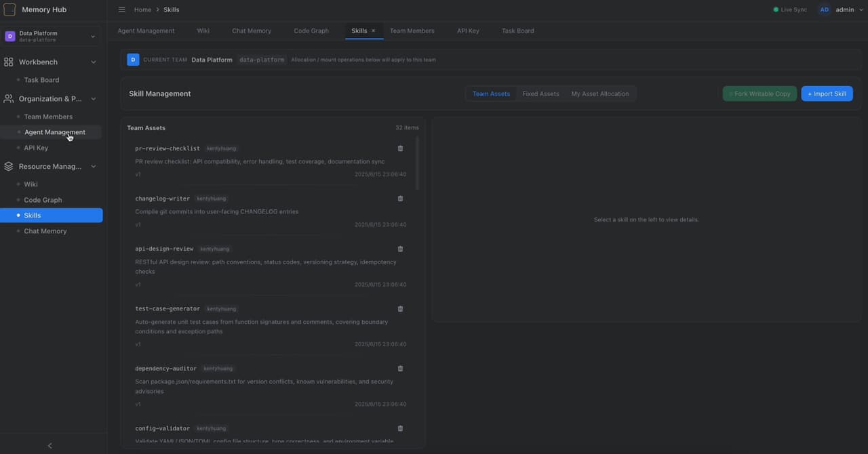Click the Resource Management layers icon

point(9,167)
